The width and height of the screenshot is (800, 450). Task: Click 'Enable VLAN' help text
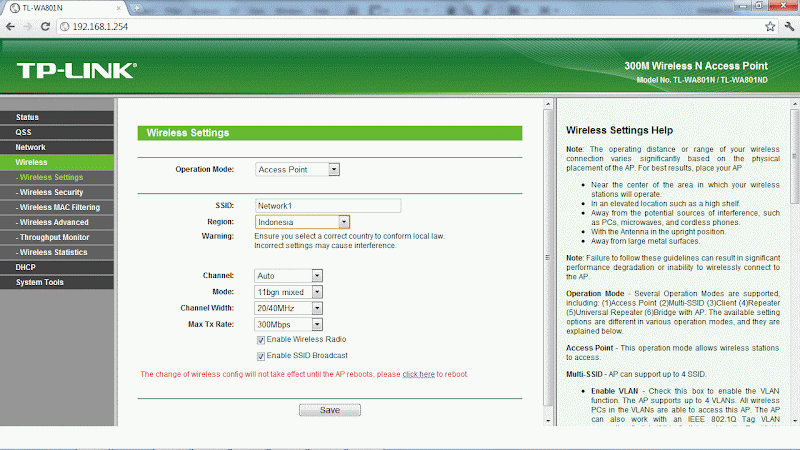614,391
